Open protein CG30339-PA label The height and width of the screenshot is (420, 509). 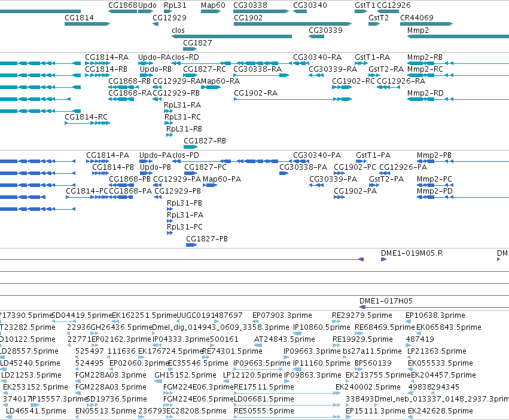pos(333,179)
